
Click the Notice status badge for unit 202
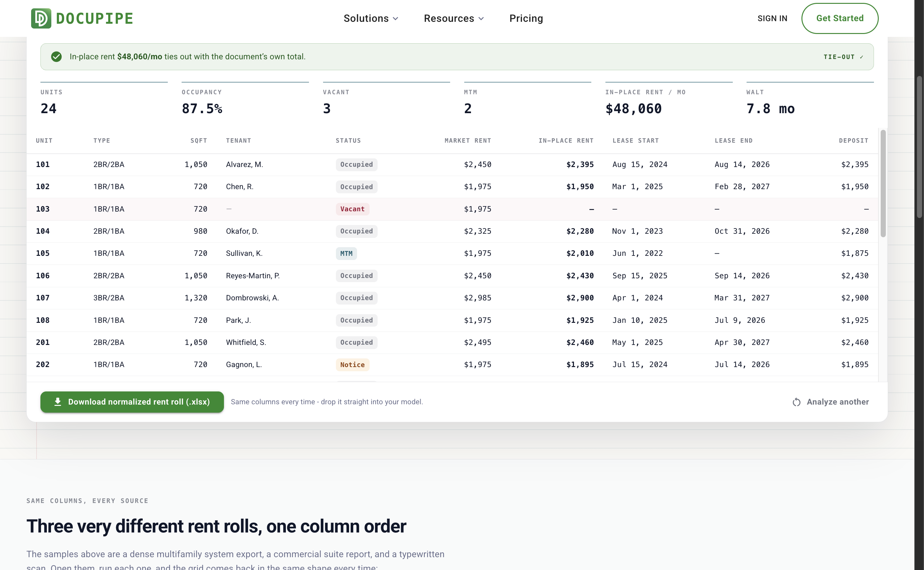[352, 365]
